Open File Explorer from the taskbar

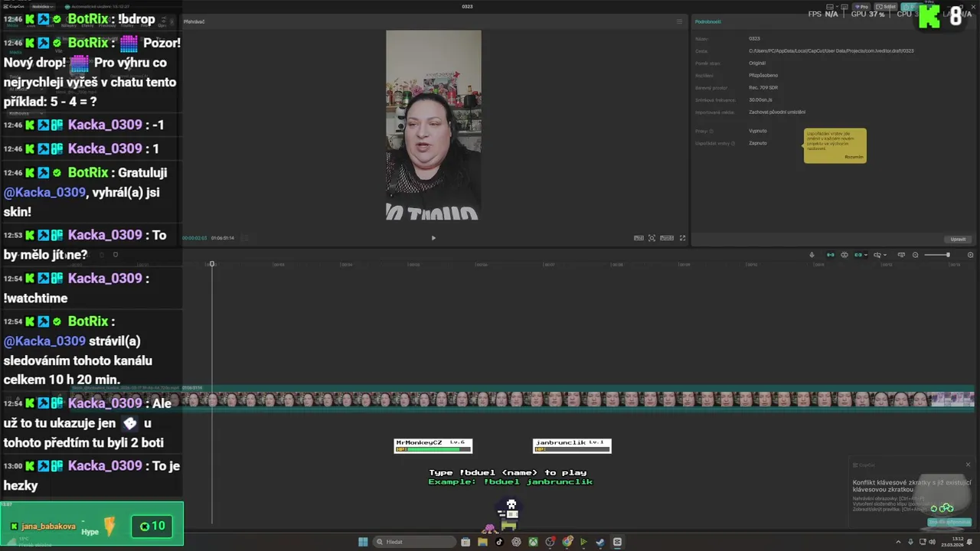tap(482, 542)
